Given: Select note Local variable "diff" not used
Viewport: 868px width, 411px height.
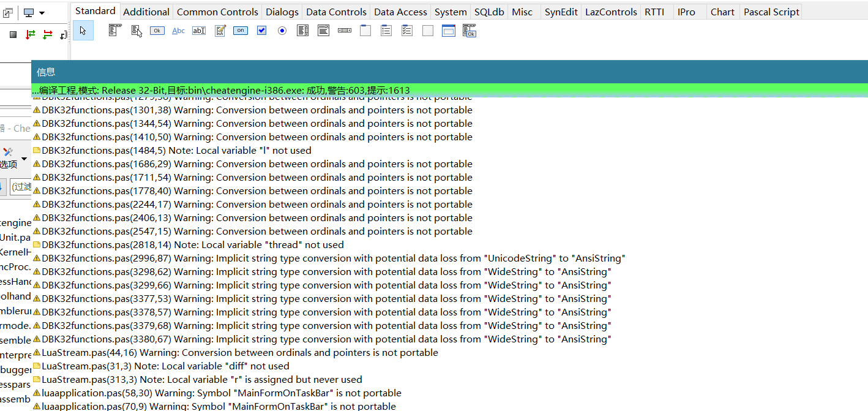Looking at the screenshot, I should tap(449, 366).
